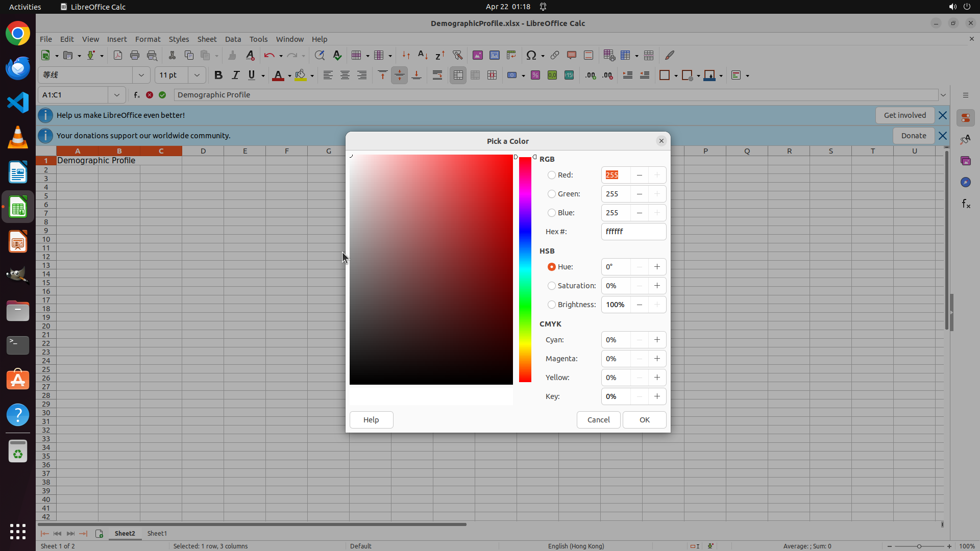This screenshot has width=980, height=551.
Task: Select the Red radio button
Action: 552,175
